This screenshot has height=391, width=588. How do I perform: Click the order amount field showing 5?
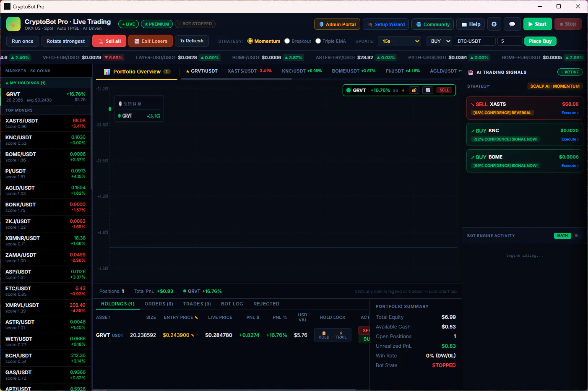point(510,41)
